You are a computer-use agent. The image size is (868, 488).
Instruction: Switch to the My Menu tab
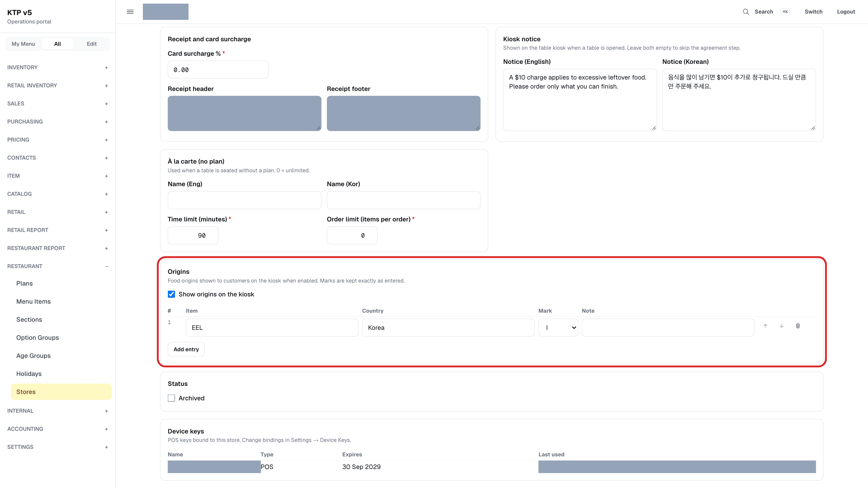click(x=23, y=44)
